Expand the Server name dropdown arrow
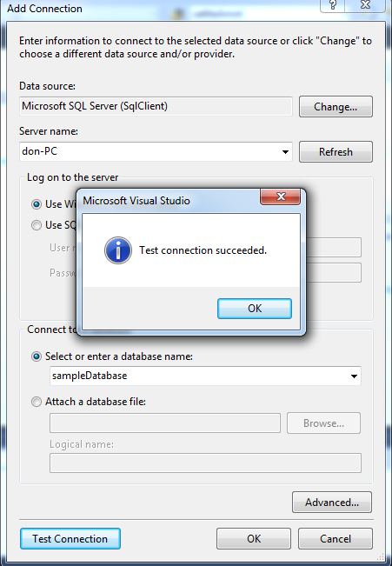The height and width of the screenshot is (566, 392). (285, 151)
